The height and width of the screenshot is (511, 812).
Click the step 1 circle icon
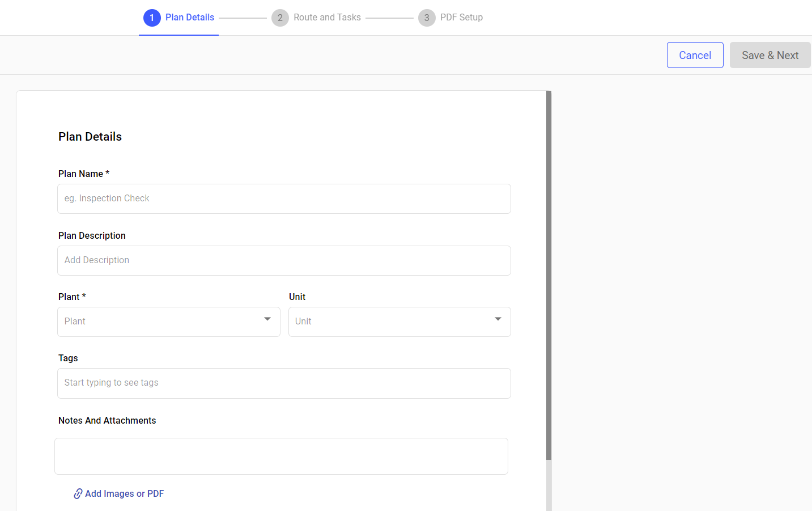(x=152, y=18)
